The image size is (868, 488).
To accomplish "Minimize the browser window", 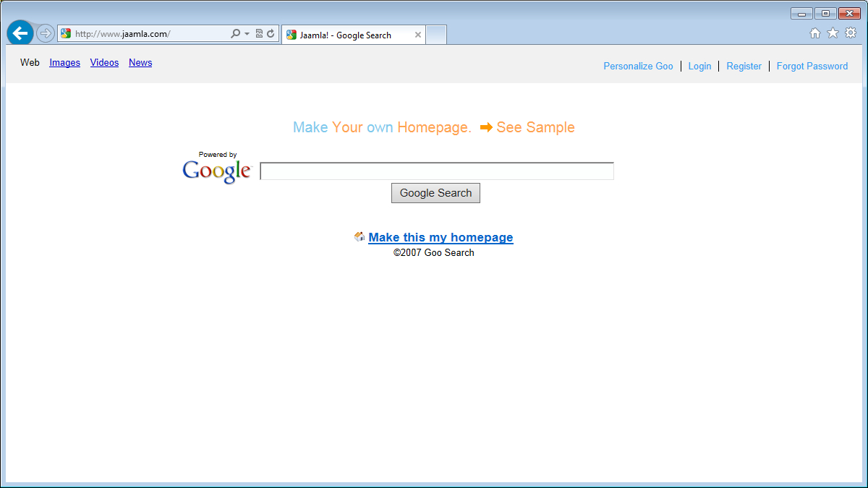I will pos(801,14).
